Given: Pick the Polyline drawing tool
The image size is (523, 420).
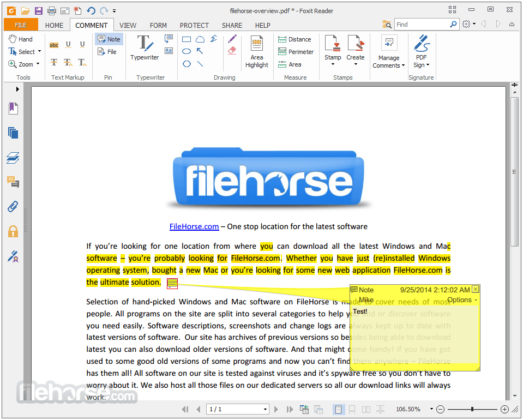Looking at the screenshot, I should (214, 39).
